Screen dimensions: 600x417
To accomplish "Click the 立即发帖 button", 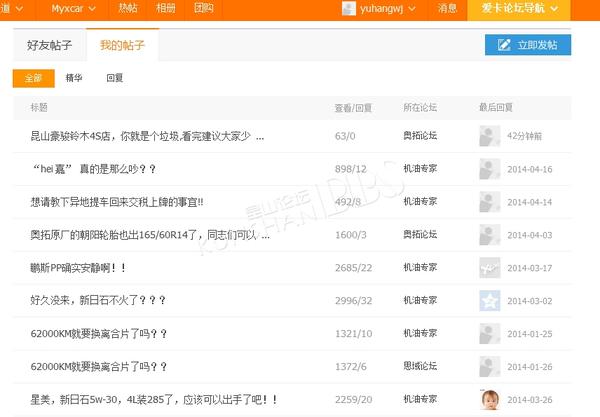I will (528, 45).
